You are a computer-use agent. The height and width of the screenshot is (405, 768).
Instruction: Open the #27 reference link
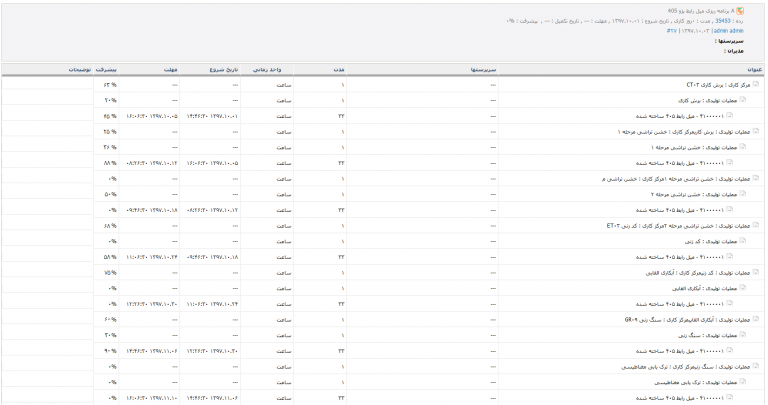[672, 31]
